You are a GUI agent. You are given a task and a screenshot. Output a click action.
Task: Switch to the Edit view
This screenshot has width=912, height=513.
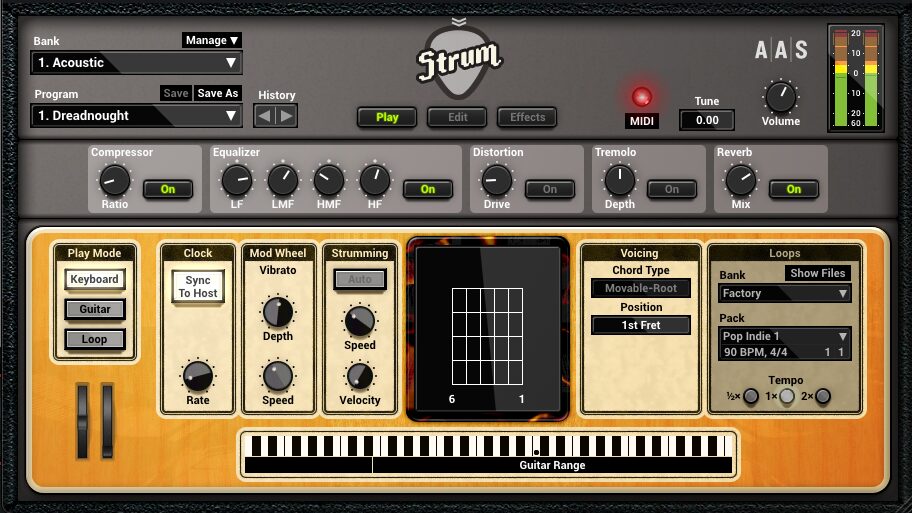tap(457, 117)
